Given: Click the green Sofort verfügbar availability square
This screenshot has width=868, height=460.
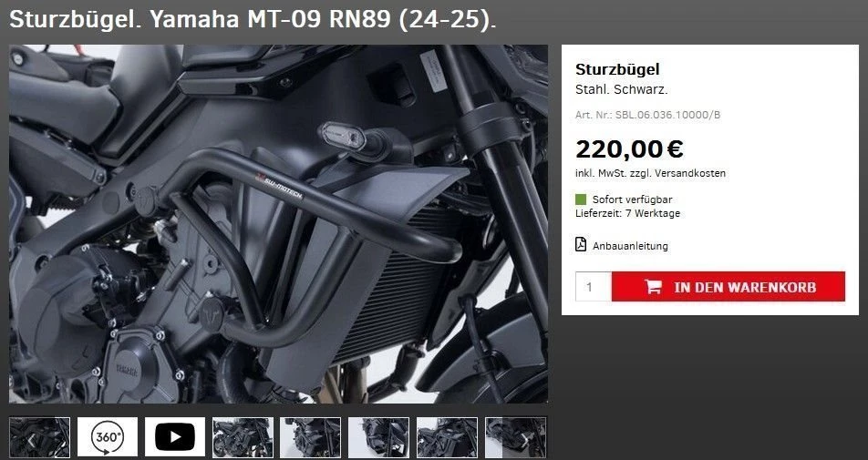Looking at the screenshot, I should (x=581, y=199).
